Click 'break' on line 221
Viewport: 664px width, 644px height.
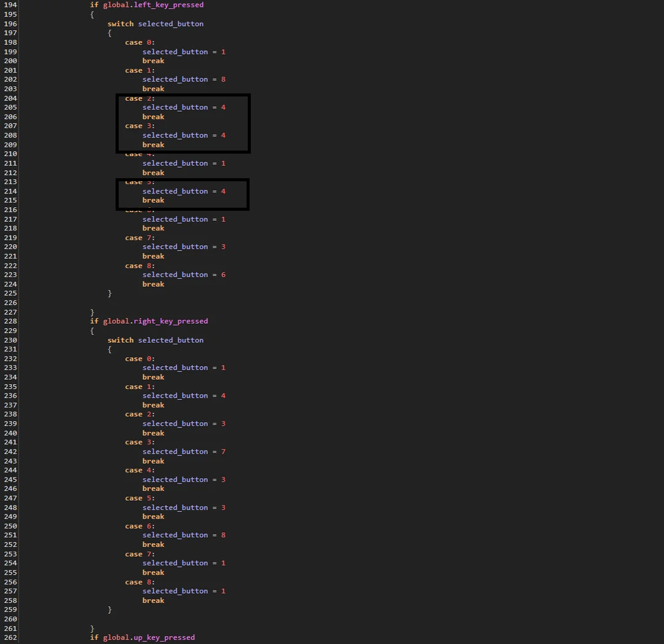tap(153, 256)
